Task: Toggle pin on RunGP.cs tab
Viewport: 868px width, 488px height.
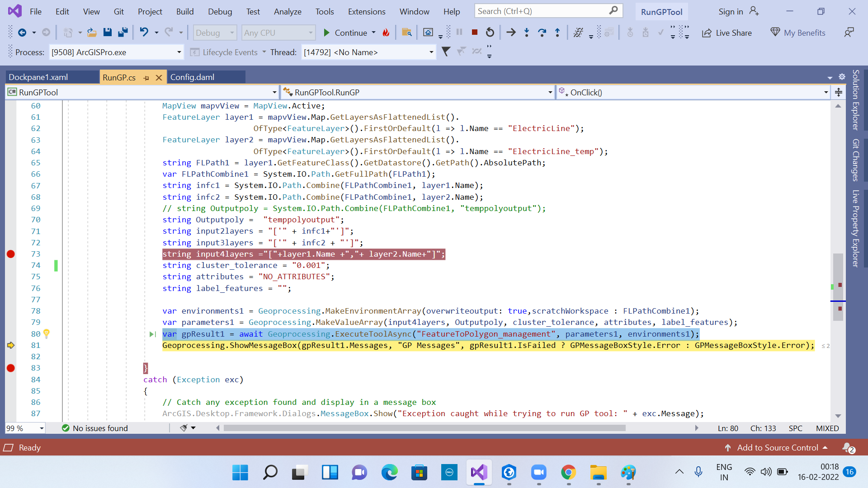Action: [x=146, y=78]
